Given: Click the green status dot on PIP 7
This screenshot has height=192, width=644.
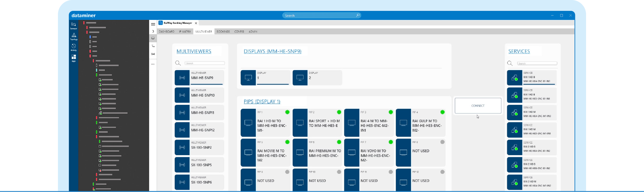Looking at the screenshot, I should tap(391, 142).
